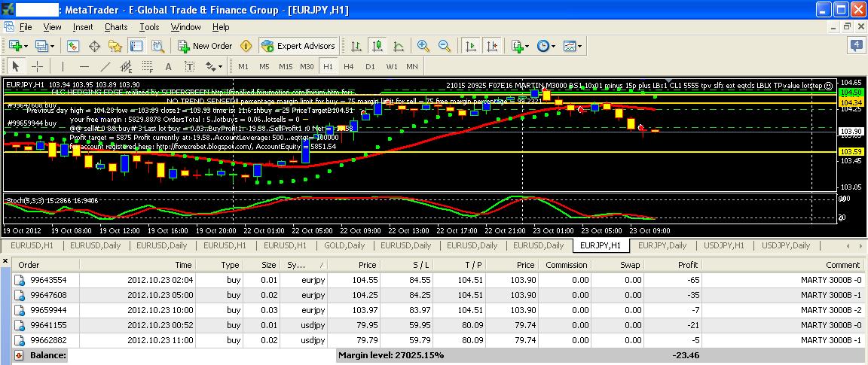Toggle the Market Watch window icon

[74, 46]
